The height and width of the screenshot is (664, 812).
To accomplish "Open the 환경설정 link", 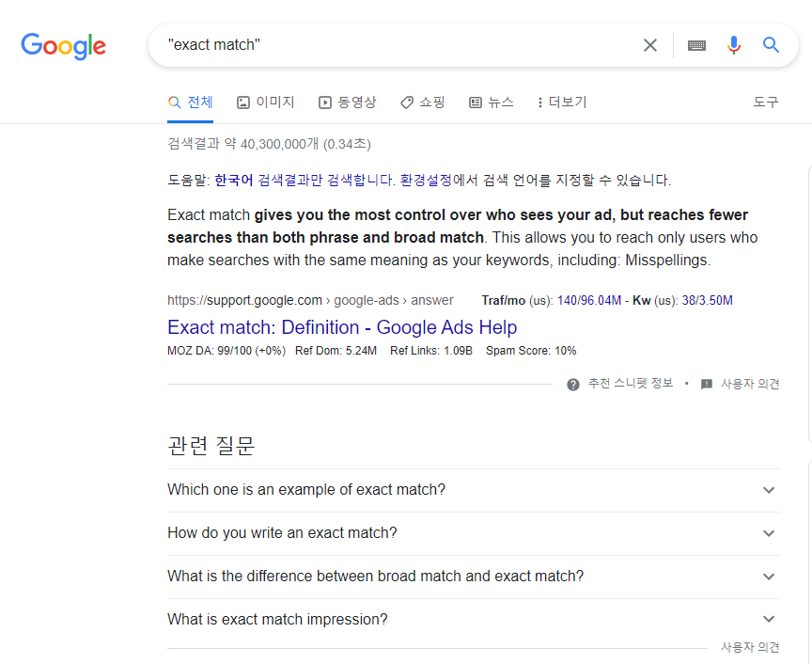I will pyautogui.click(x=426, y=181).
